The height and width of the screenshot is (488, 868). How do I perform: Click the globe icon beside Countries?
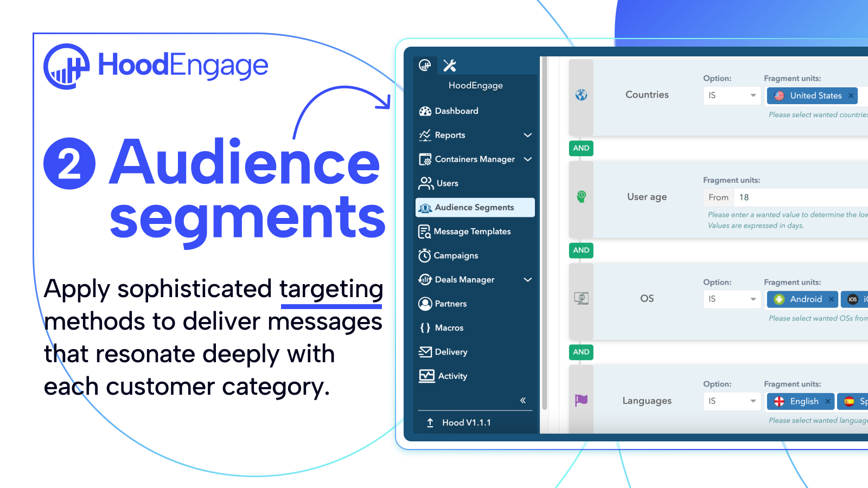[580, 94]
